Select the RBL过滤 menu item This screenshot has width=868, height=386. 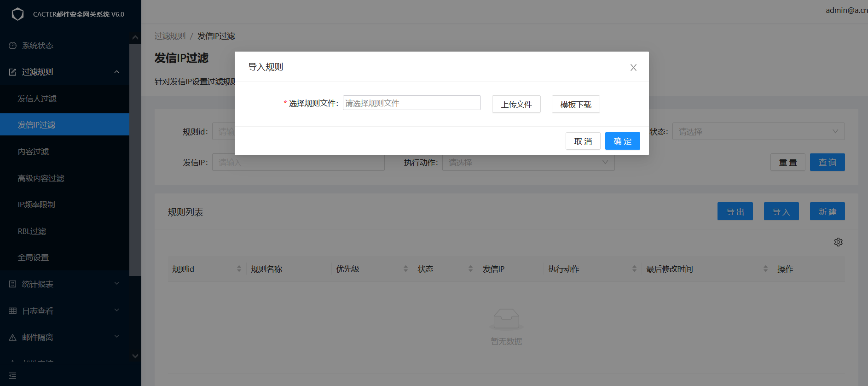click(x=32, y=231)
